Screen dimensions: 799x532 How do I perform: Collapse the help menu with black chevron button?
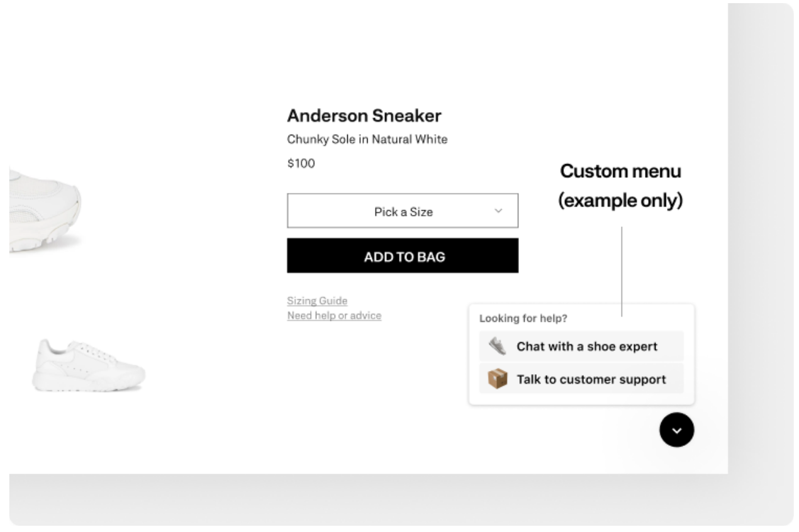[676, 431]
